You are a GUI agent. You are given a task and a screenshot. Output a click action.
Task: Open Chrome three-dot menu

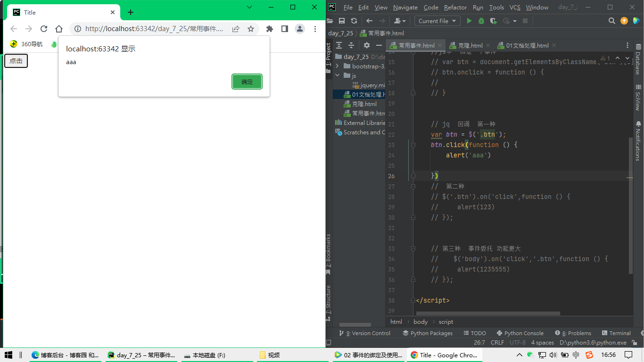pyautogui.click(x=315, y=29)
